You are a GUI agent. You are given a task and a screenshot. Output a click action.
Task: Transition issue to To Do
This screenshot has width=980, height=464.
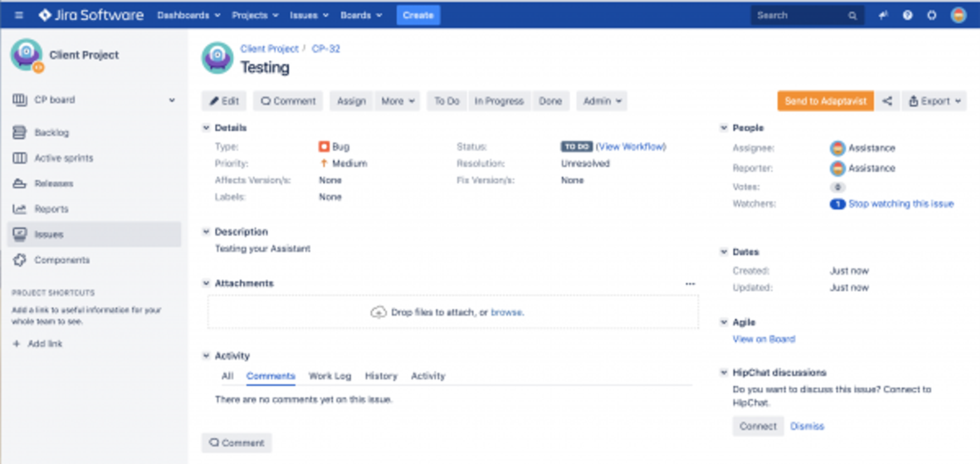click(447, 101)
